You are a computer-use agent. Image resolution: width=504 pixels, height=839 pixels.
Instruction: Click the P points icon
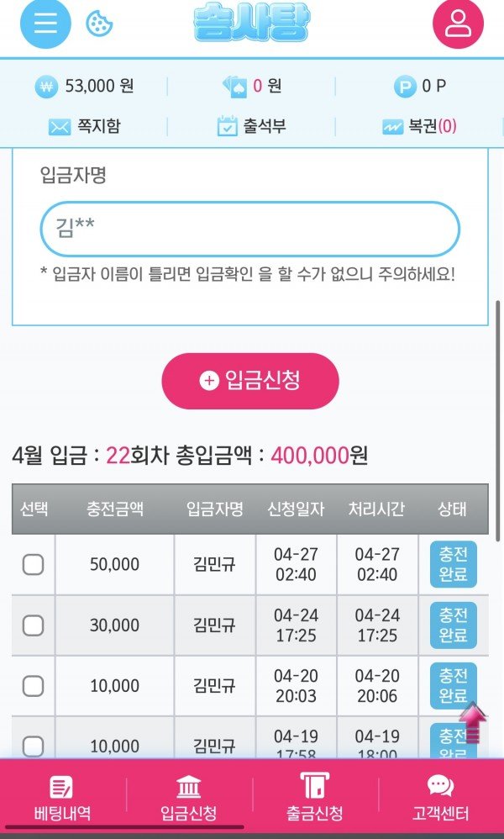pyautogui.click(x=406, y=86)
